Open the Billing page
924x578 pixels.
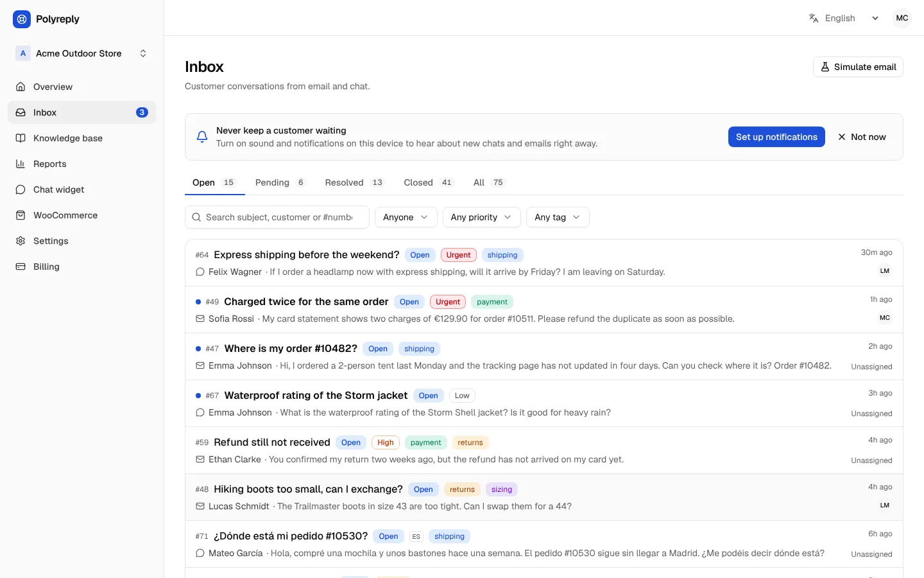coord(81,267)
